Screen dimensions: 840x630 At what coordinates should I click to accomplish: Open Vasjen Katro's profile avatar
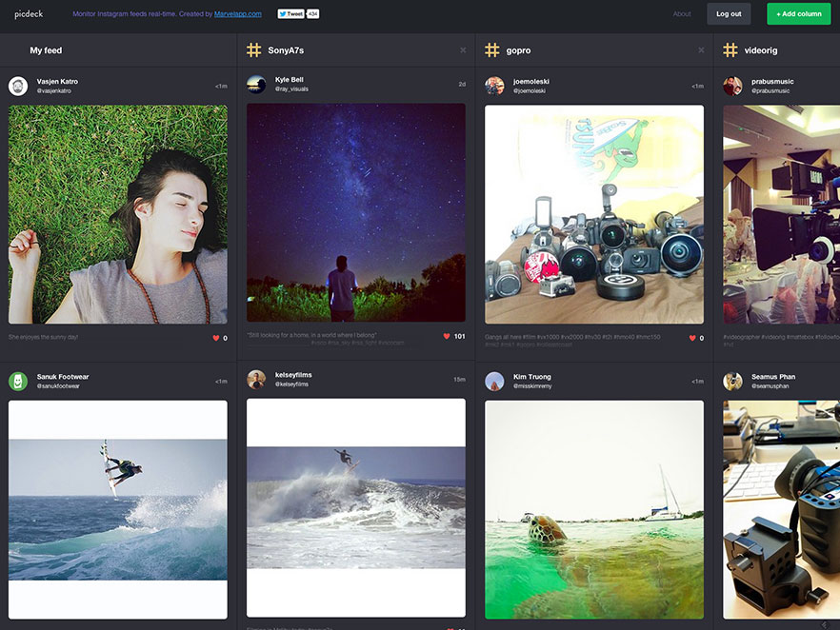[18, 87]
